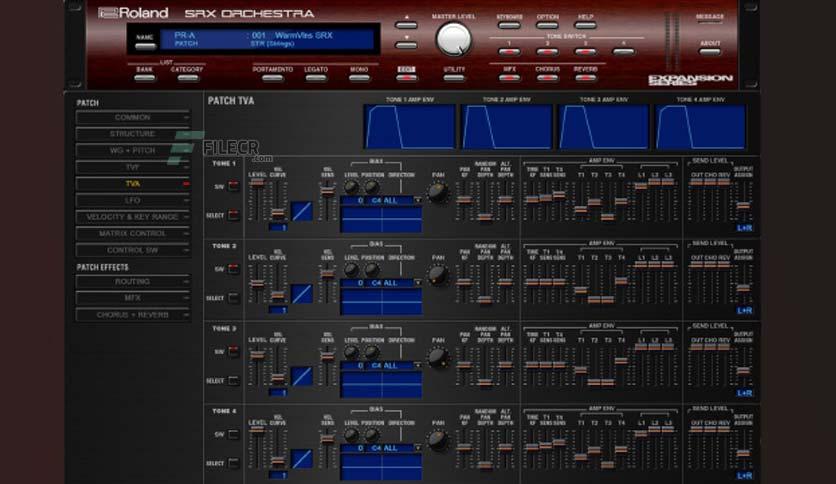The image size is (836, 484).
Task: Enable Portamento button
Action: (x=273, y=78)
